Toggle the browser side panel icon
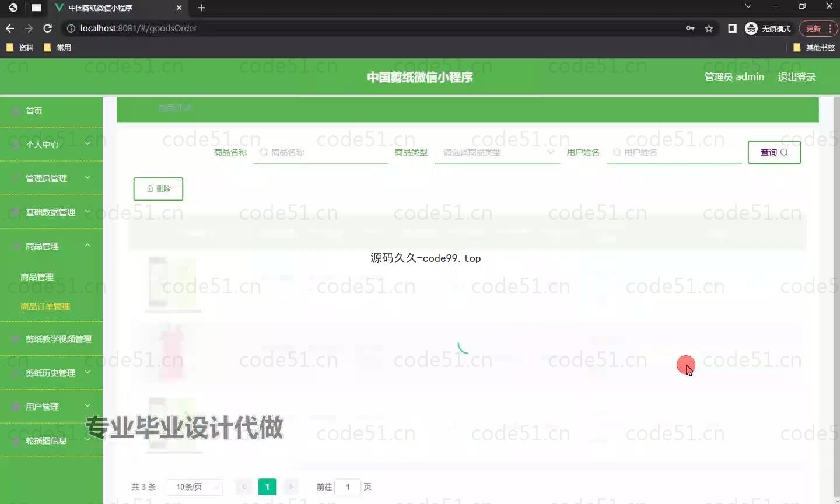 732,28
